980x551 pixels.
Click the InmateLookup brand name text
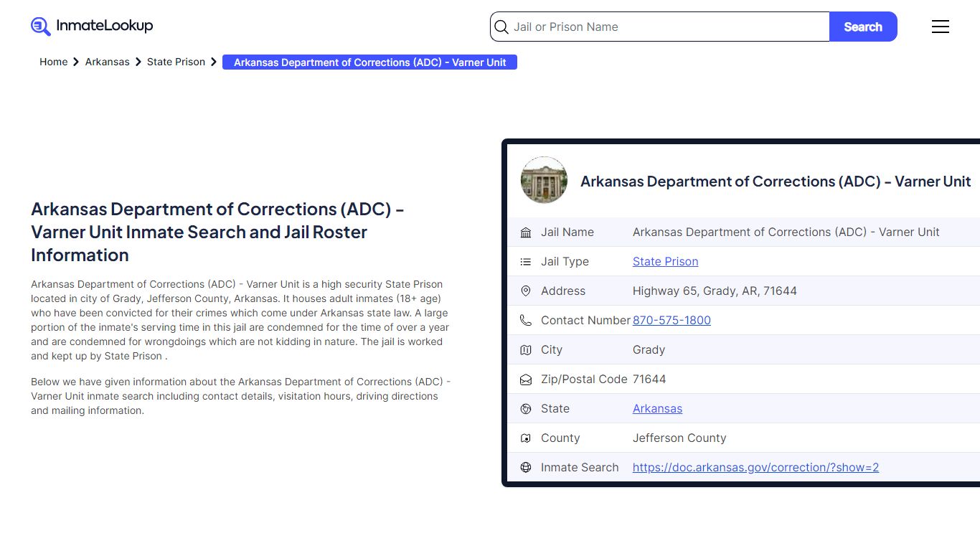click(x=105, y=26)
